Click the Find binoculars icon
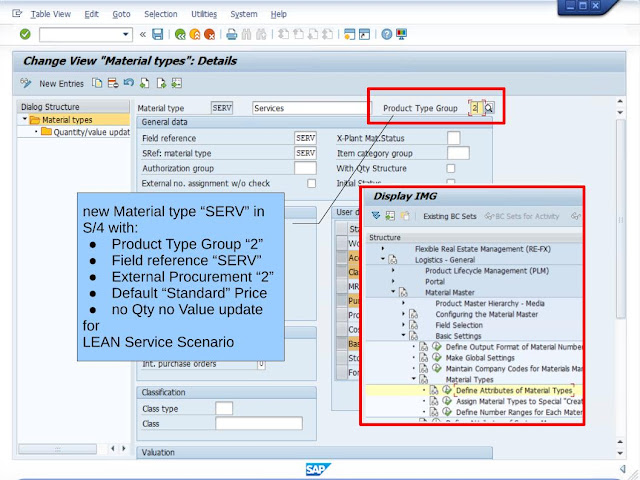The image size is (640, 480). [x=246, y=34]
